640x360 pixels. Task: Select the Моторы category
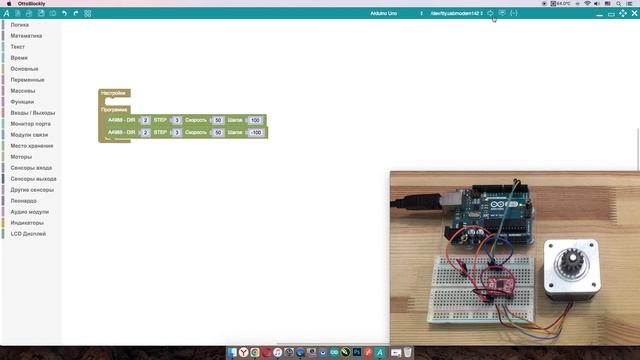tap(21, 157)
